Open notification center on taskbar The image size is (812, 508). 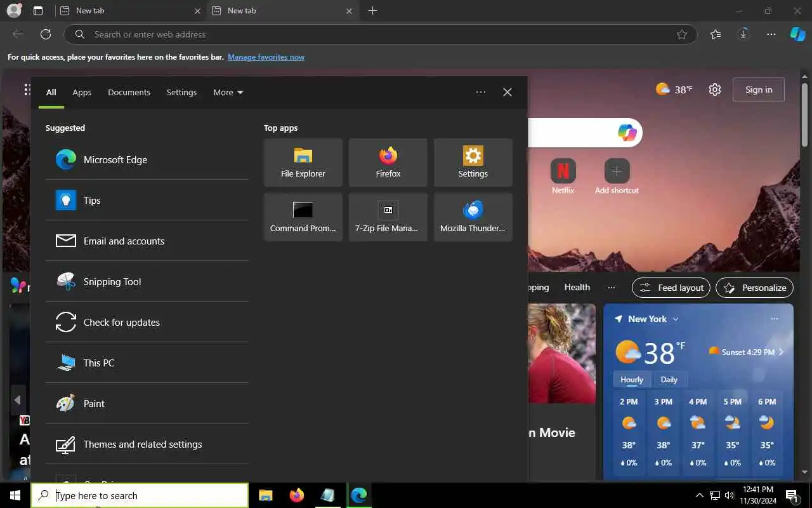pos(792,495)
